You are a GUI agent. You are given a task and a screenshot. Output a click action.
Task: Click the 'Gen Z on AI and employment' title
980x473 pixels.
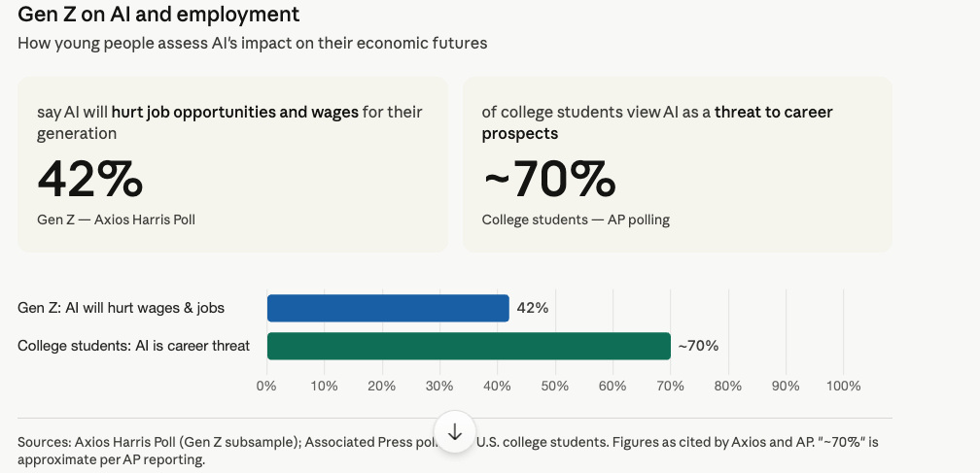(x=158, y=14)
